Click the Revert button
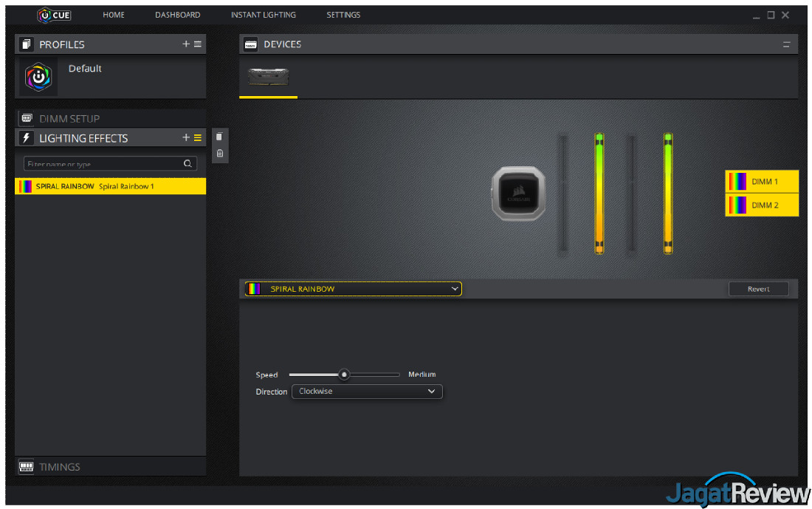The image size is (812, 509). (758, 289)
